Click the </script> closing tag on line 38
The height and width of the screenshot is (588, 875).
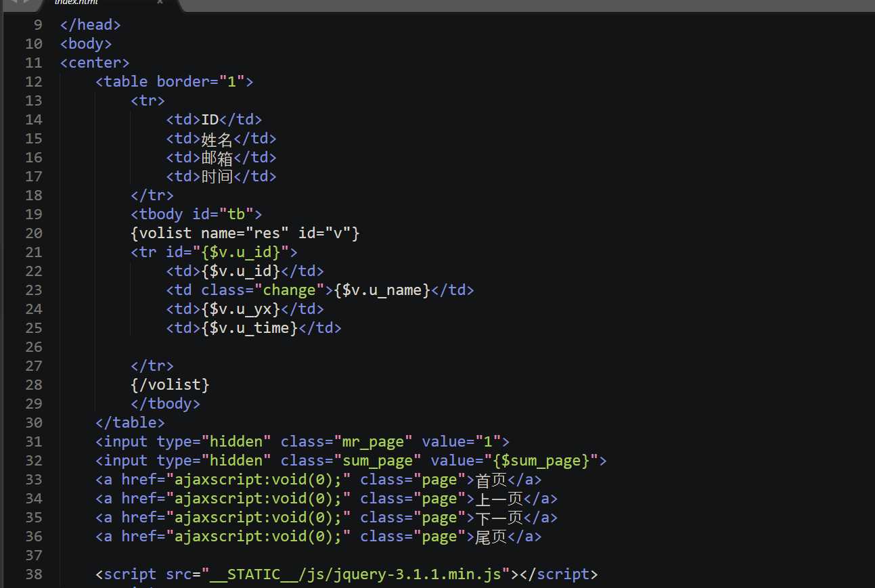tap(558, 574)
